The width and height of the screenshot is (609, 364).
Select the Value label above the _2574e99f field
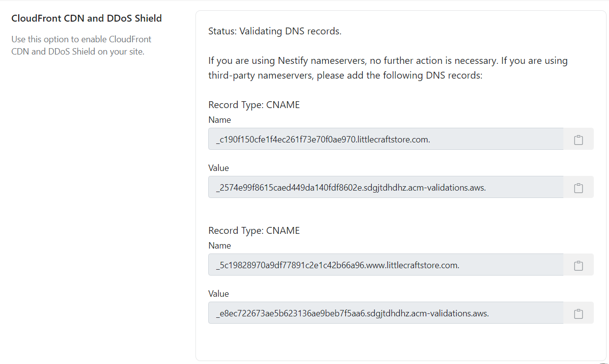(219, 168)
